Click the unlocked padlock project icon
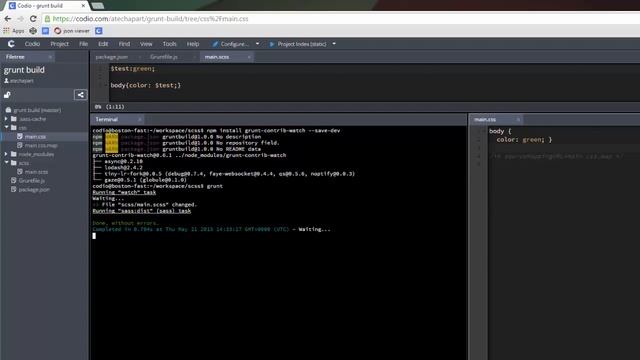The height and width of the screenshot is (360, 640). point(7,95)
